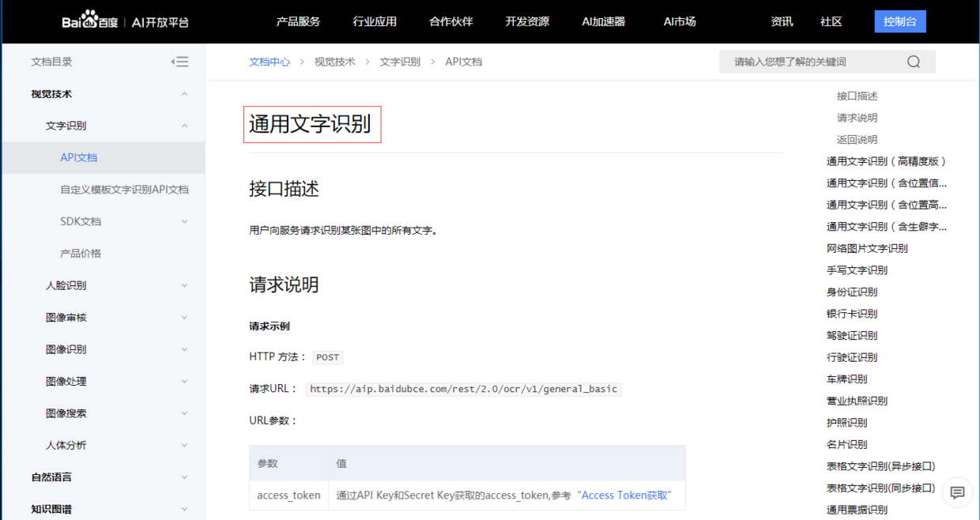Viewport: 980px width, 520px height.
Task: Click the access_token table cell
Action: pyautogui.click(x=289, y=496)
